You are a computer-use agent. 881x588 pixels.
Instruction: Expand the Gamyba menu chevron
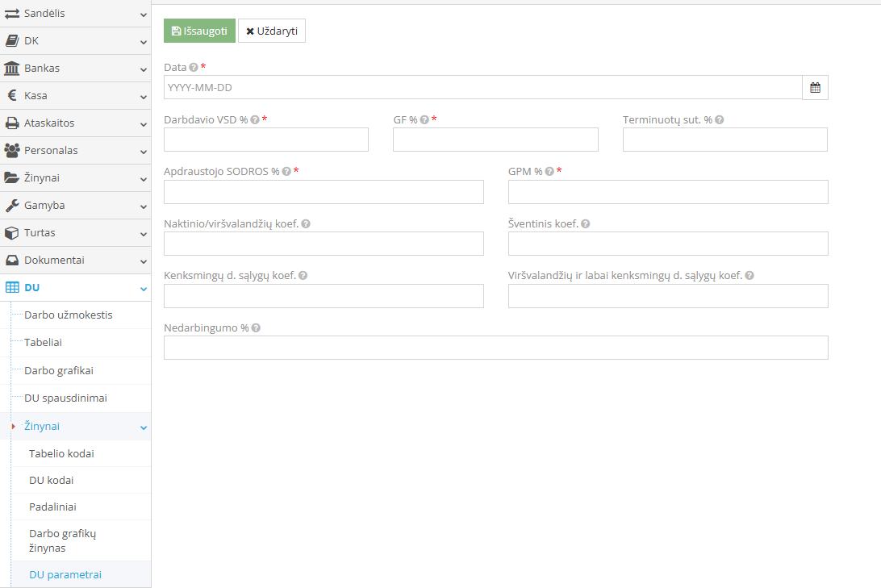coord(144,206)
